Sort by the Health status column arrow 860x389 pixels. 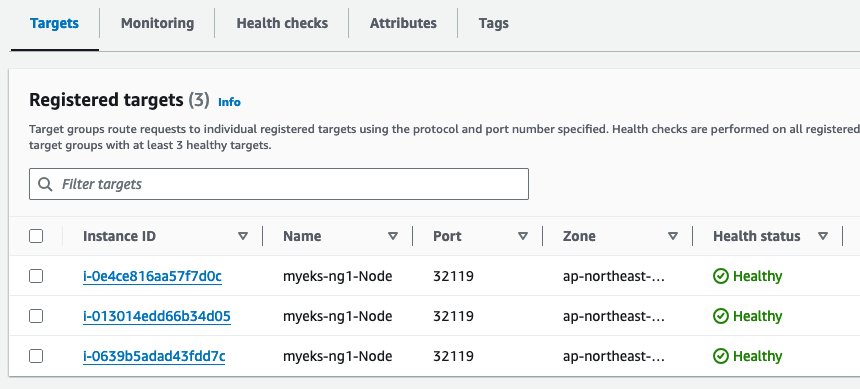pyautogui.click(x=823, y=236)
